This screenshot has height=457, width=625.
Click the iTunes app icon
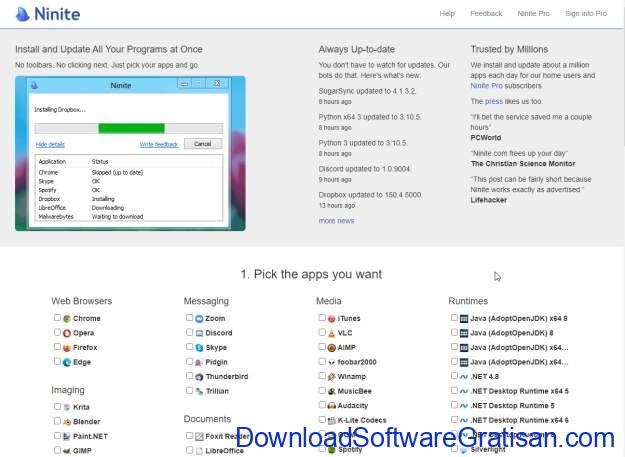click(332, 319)
